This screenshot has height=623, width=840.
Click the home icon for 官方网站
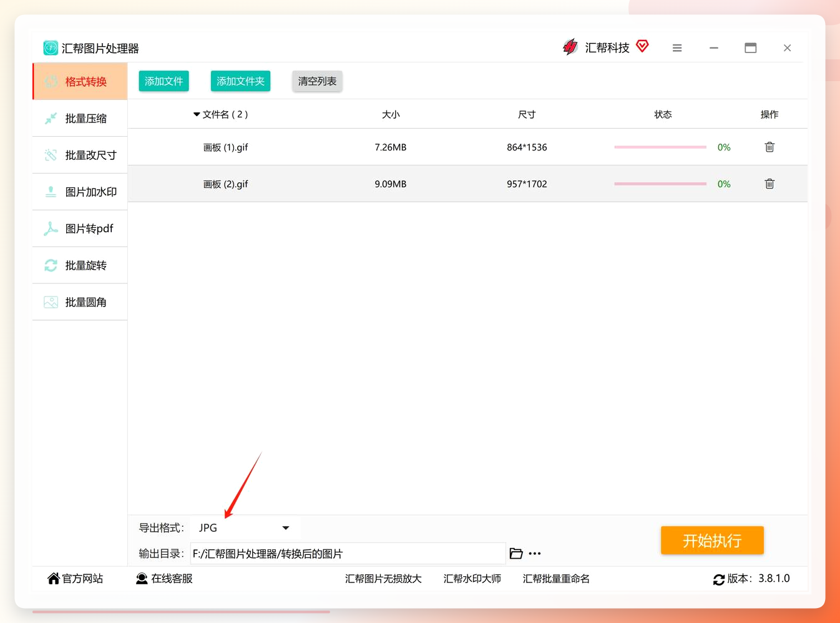click(x=54, y=579)
